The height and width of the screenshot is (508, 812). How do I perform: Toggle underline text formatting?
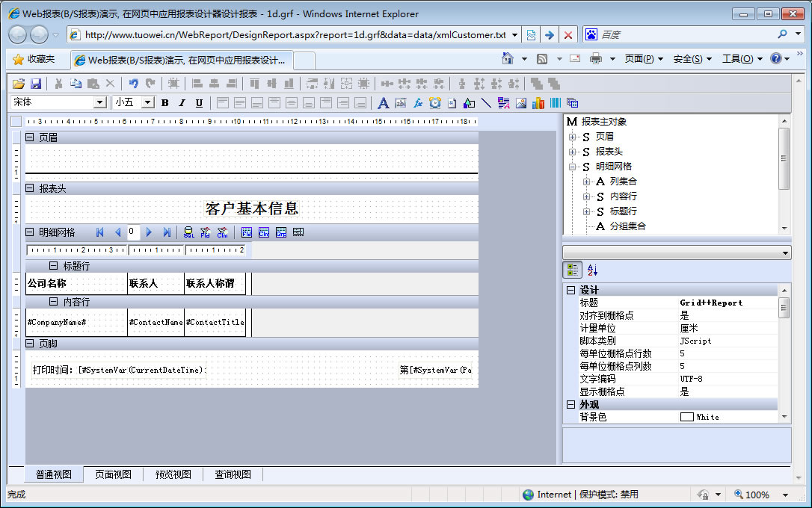click(x=199, y=103)
